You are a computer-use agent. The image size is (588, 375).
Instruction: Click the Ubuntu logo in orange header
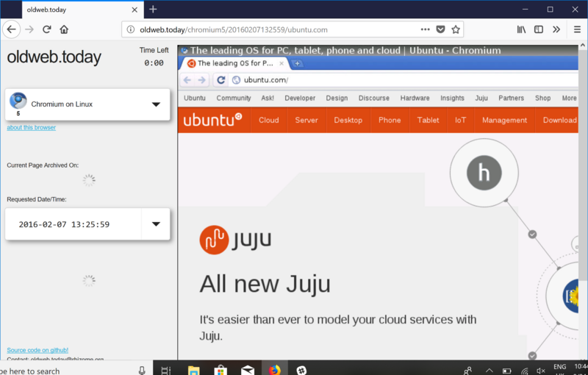pyautogui.click(x=212, y=120)
